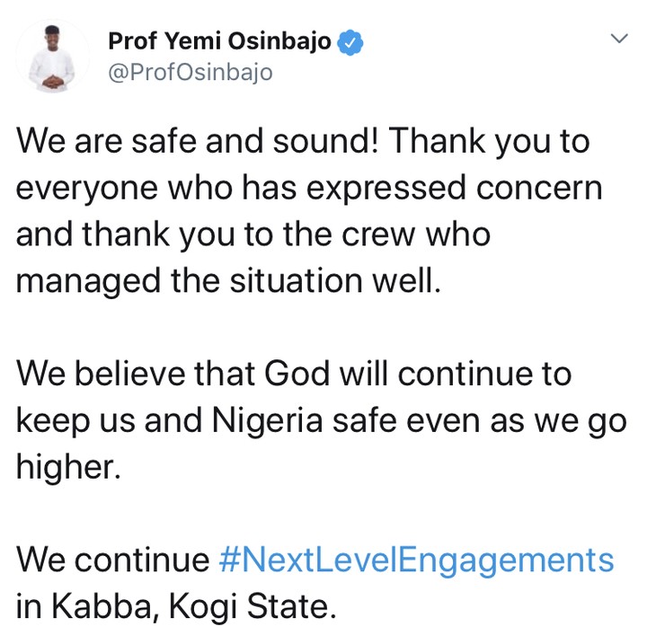Expand the tweet options chevron

619,40
